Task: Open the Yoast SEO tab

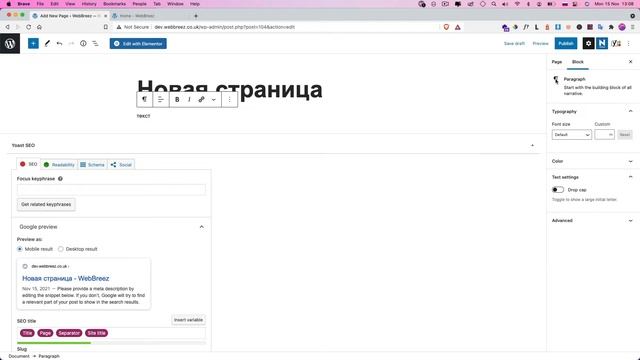Action: pyautogui.click(x=29, y=164)
